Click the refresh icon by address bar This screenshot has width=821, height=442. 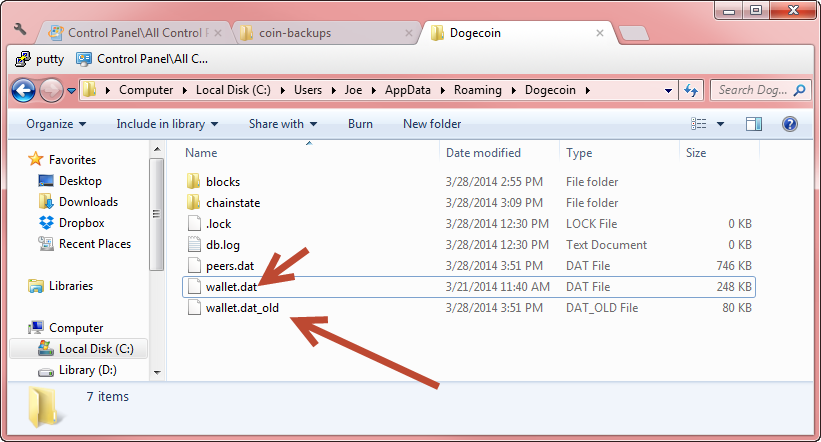[691, 91]
